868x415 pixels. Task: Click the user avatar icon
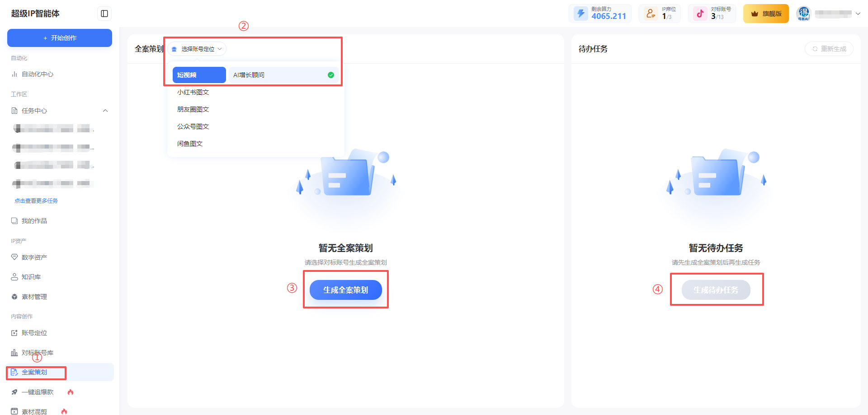(x=804, y=14)
